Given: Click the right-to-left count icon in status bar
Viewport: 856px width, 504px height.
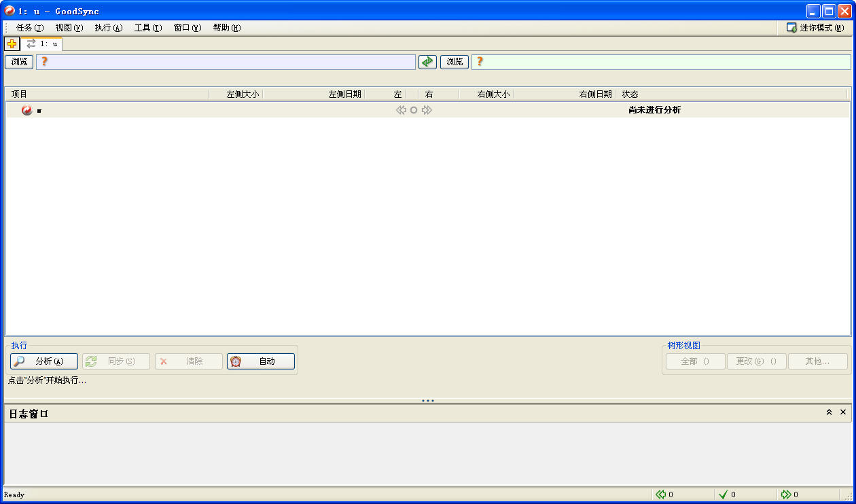Looking at the screenshot, I should click(x=660, y=494).
